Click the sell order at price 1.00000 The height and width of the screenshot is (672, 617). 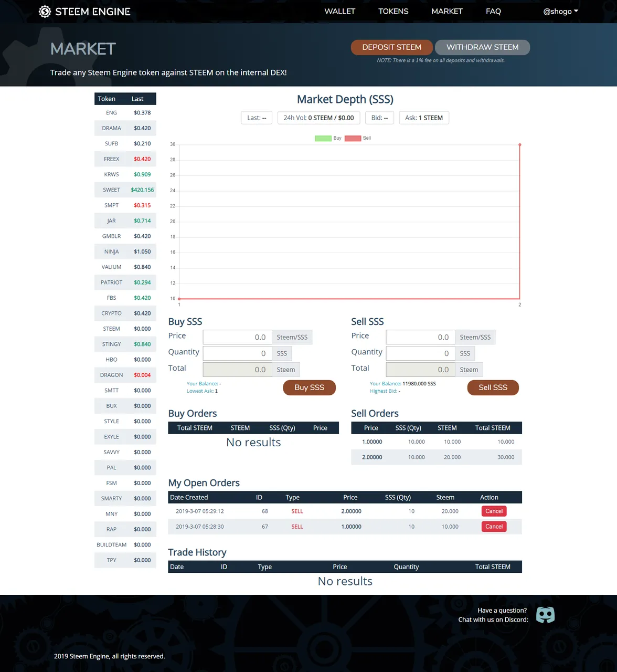[437, 442]
